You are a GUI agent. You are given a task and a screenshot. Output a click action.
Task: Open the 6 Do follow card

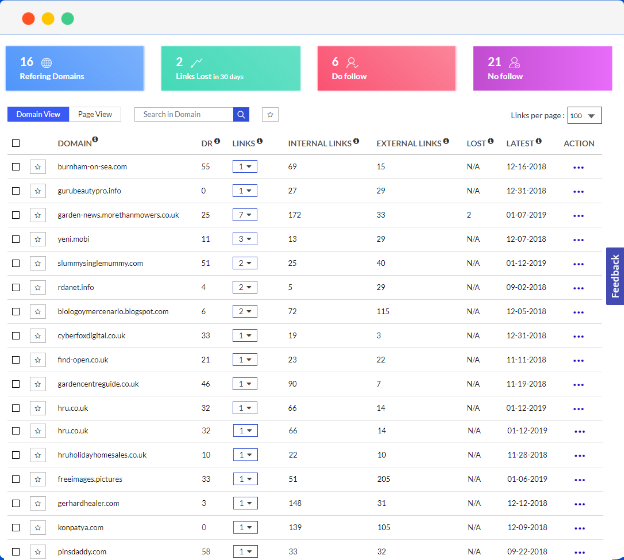click(386, 68)
